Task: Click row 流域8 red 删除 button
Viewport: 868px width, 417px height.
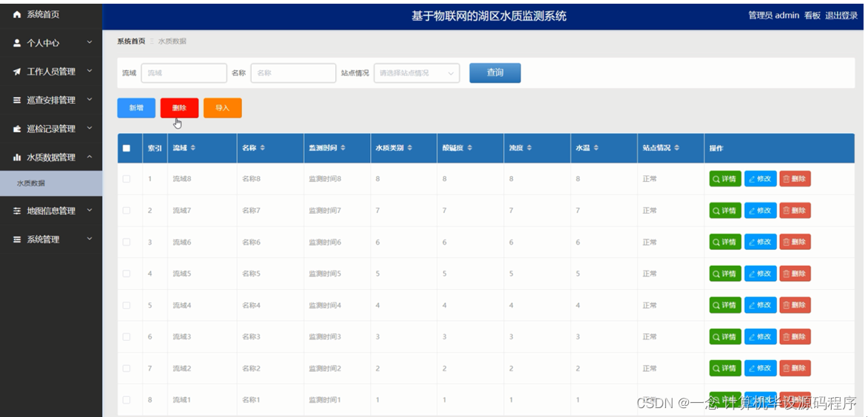Action: (795, 179)
